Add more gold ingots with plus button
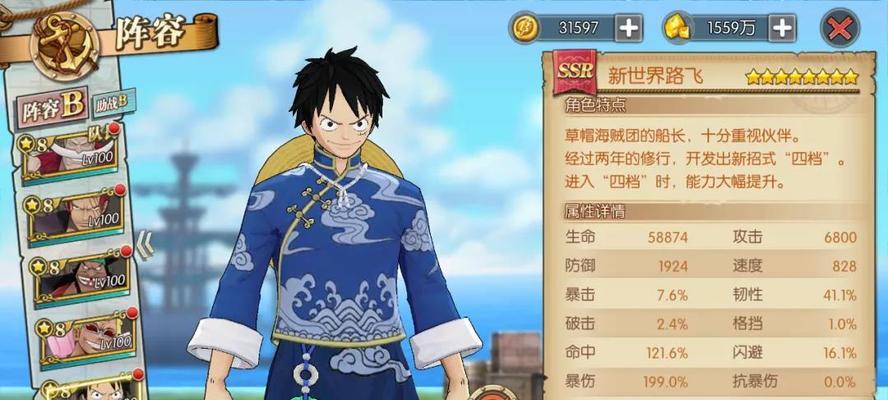This screenshot has width=888, height=400. pos(782,28)
